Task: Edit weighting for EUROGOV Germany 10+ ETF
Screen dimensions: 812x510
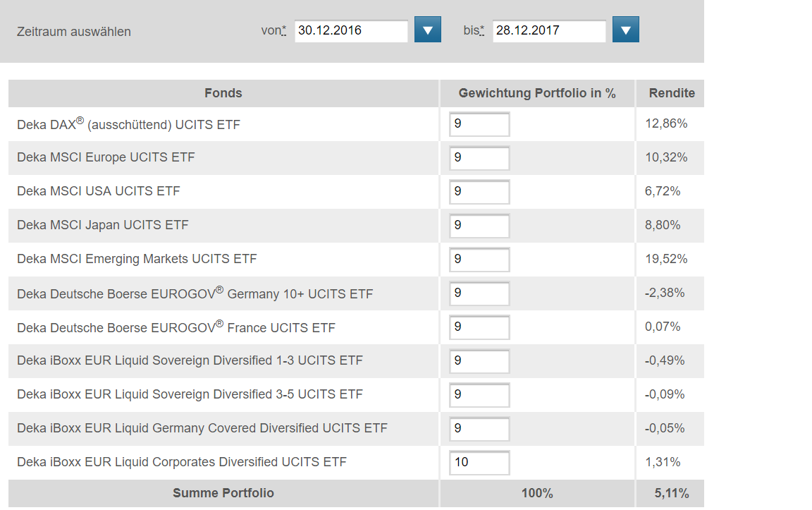Action: click(x=479, y=293)
